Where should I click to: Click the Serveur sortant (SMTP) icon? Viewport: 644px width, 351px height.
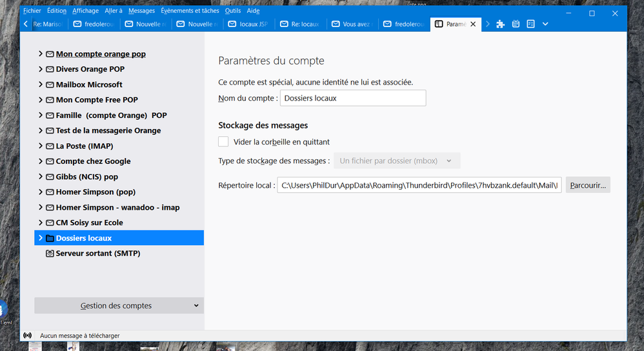pyautogui.click(x=50, y=254)
